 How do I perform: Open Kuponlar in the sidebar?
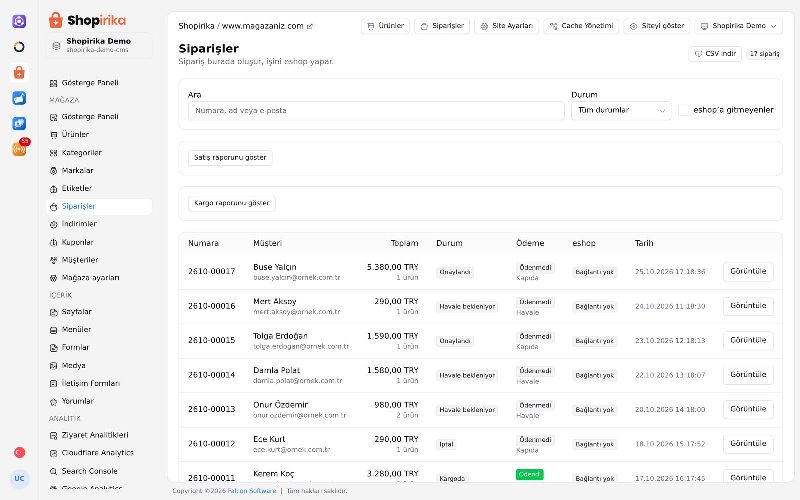[98, 242]
